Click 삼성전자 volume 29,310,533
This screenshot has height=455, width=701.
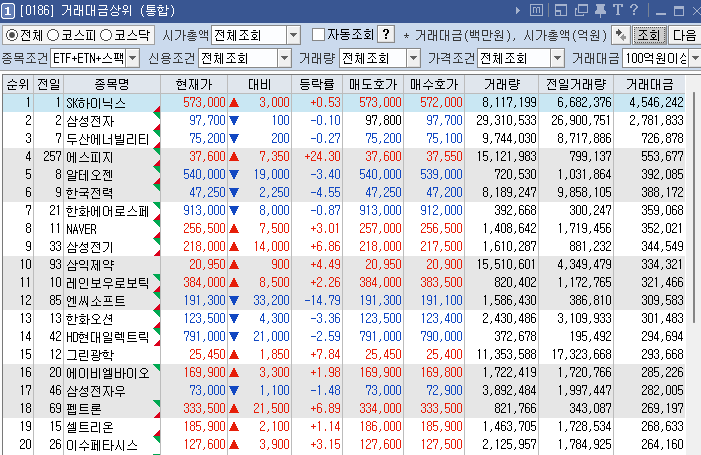coord(506,121)
